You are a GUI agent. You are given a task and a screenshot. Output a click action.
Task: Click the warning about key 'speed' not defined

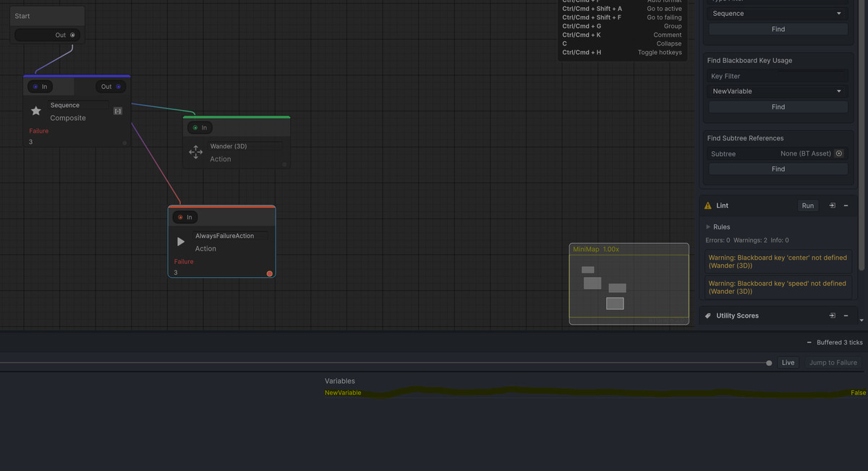coord(777,287)
